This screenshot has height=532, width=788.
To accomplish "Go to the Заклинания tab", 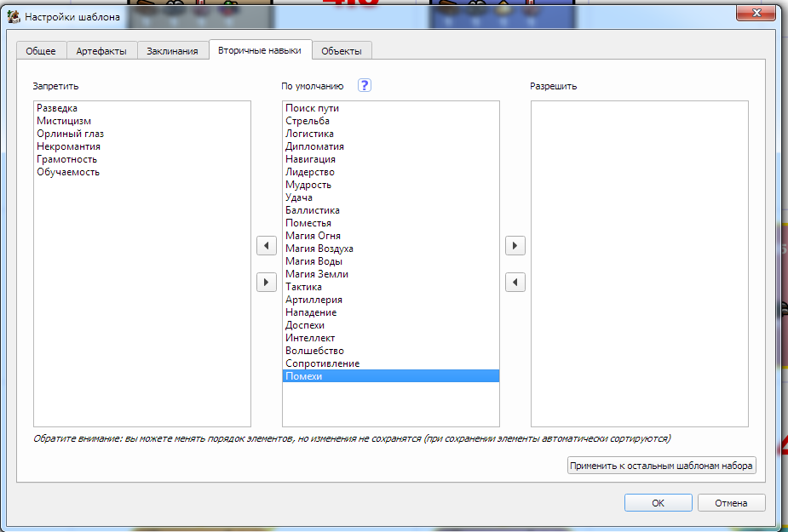I will click(170, 51).
